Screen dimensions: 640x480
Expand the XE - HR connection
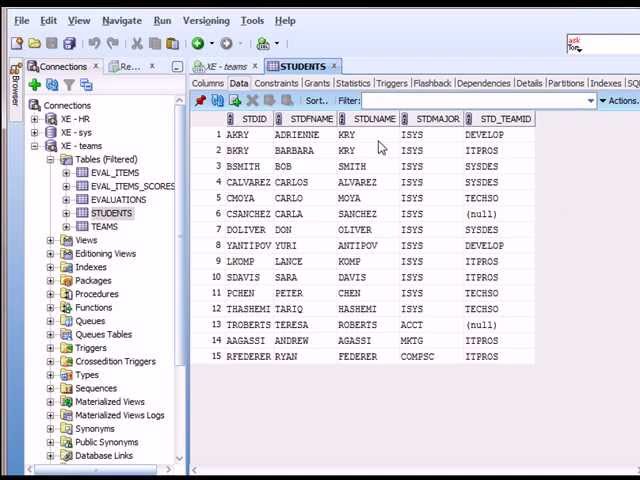coord(35,119)
